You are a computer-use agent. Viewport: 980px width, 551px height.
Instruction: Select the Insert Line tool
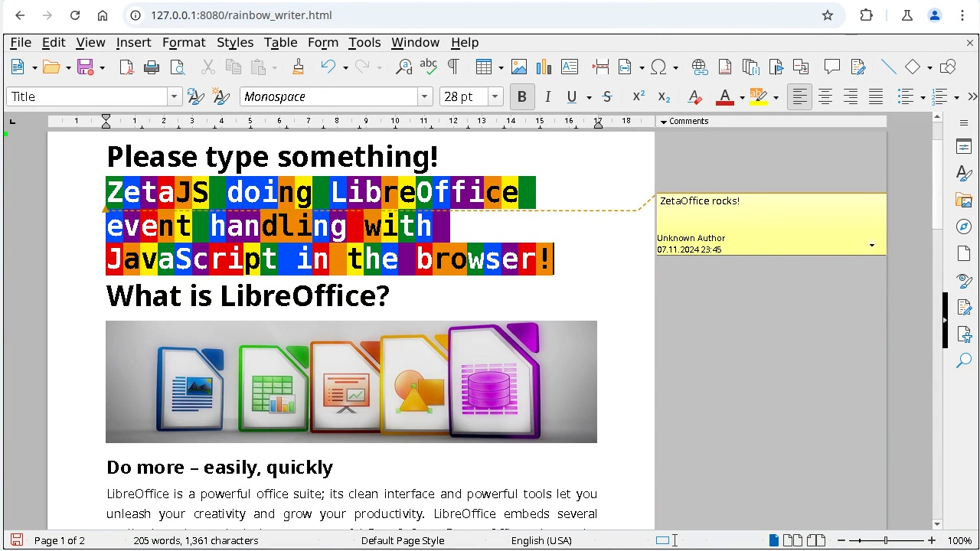[x=889, y=67]
